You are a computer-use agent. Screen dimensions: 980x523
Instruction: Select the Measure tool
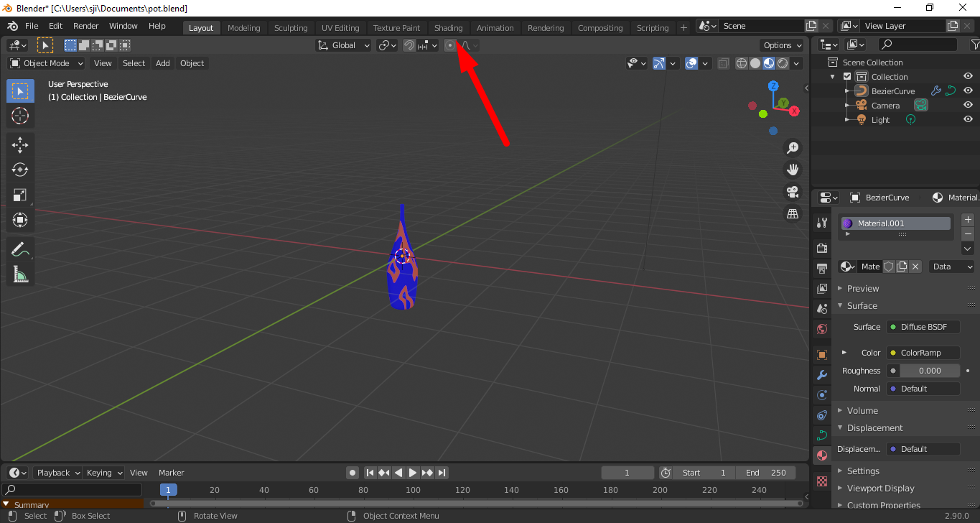(x=20, y=274)
